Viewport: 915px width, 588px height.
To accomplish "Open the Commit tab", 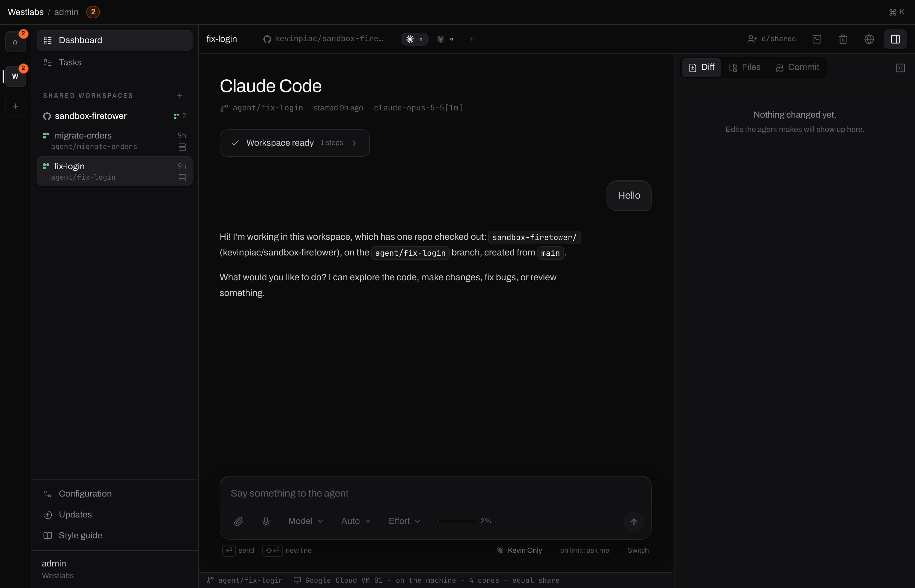I will 797,68.
